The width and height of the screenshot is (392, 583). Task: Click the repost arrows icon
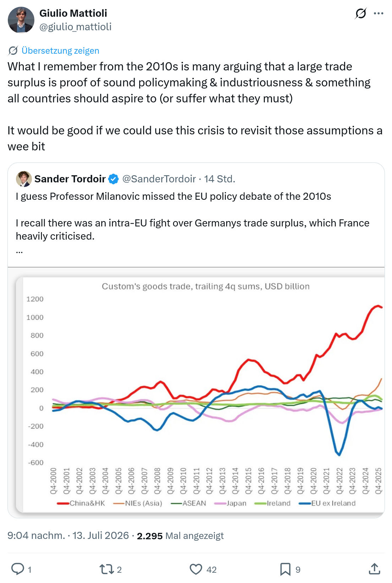point(106,569)
